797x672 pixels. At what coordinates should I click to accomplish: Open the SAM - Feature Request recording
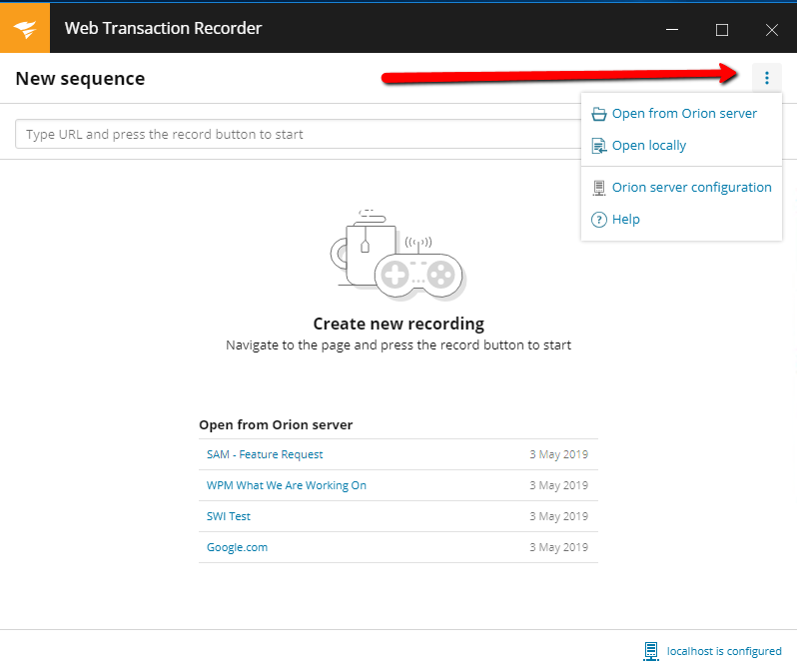[x=265, y=454]
